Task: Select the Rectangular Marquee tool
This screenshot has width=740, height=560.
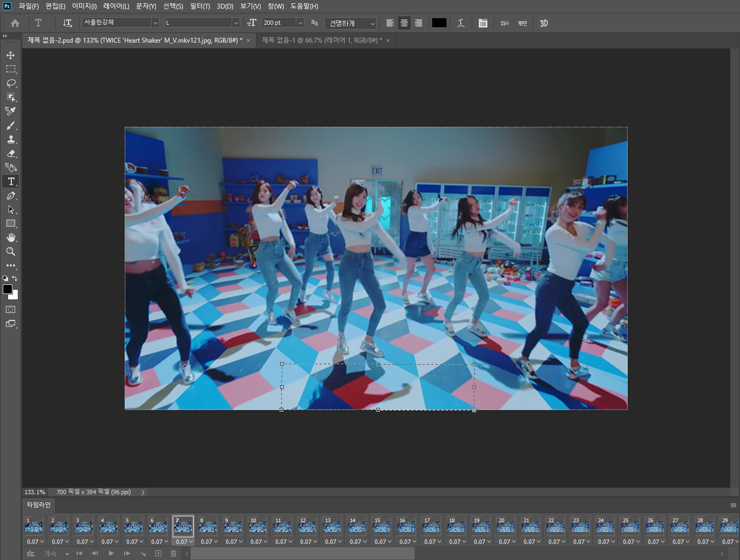Action: click(11, 69)
